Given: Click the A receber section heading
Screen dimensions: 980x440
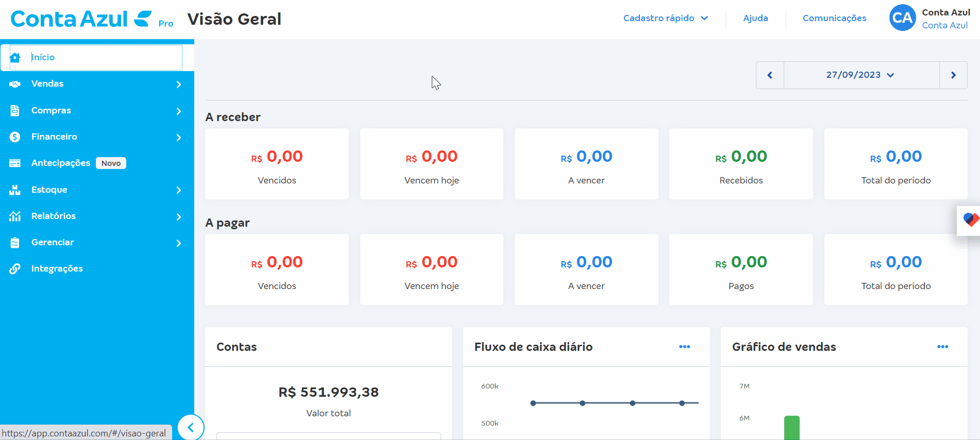Looking at the screenshot, I should tap(233, 117).
